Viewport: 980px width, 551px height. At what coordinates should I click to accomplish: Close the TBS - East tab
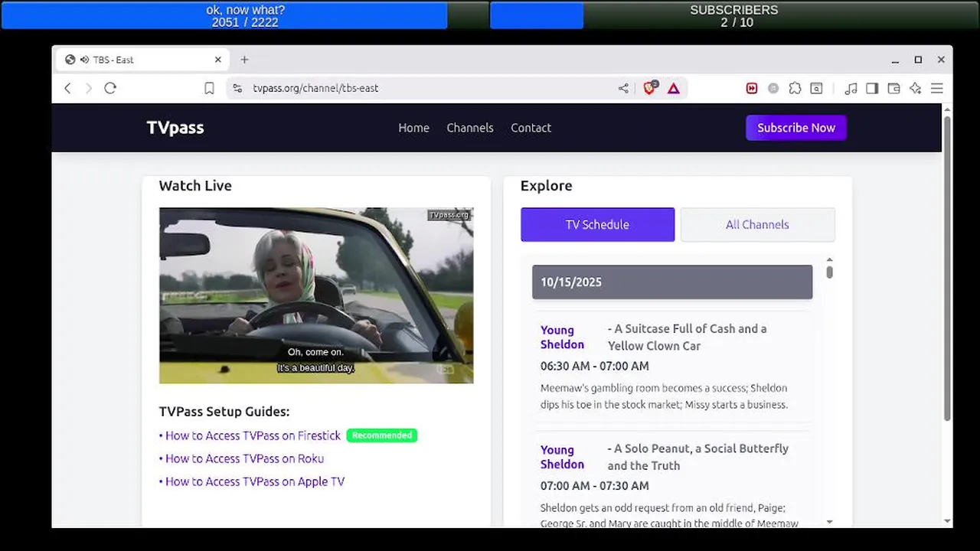point(218,60)
